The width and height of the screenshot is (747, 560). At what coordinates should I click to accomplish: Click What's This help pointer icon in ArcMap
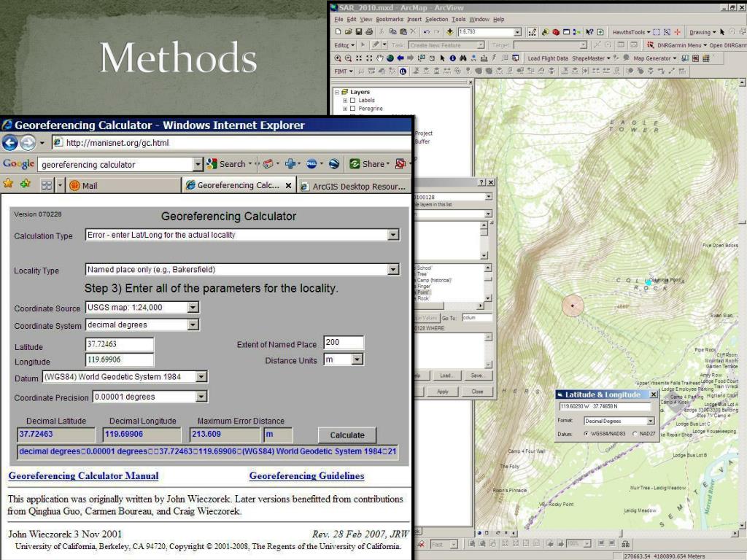(x=589, y=32)
